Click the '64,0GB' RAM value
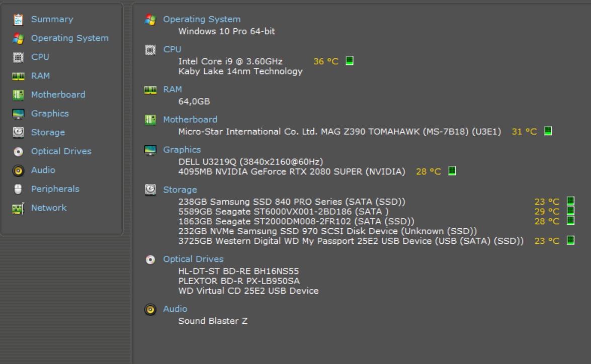The height and width of the screenshot is (364, 591). tap(194, 102)
